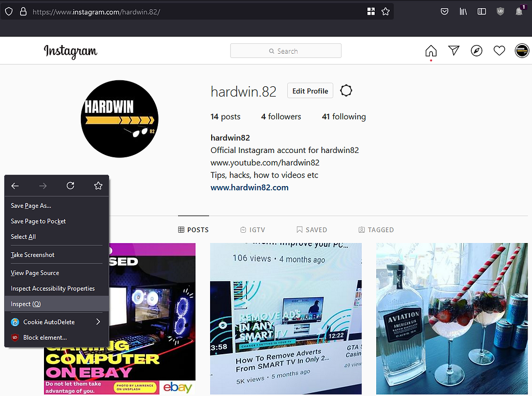Open the www.hardwin82.com bio link

tap(249, 188)
